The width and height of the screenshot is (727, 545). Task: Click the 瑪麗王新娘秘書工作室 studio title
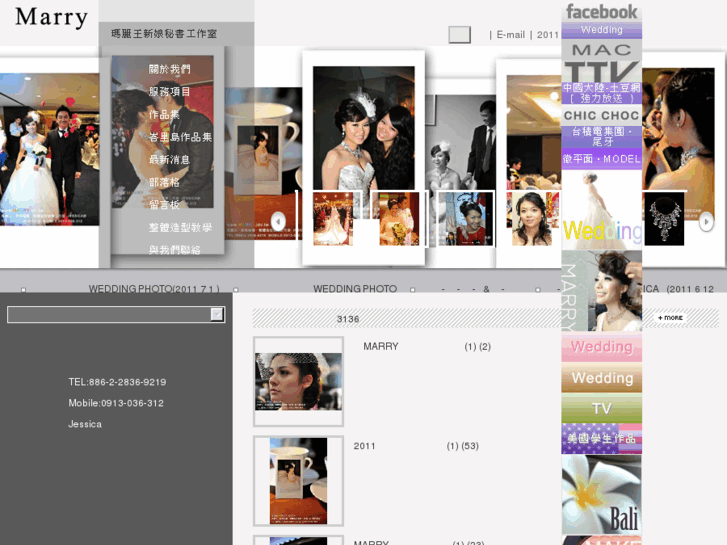click(x=164, y=33)
